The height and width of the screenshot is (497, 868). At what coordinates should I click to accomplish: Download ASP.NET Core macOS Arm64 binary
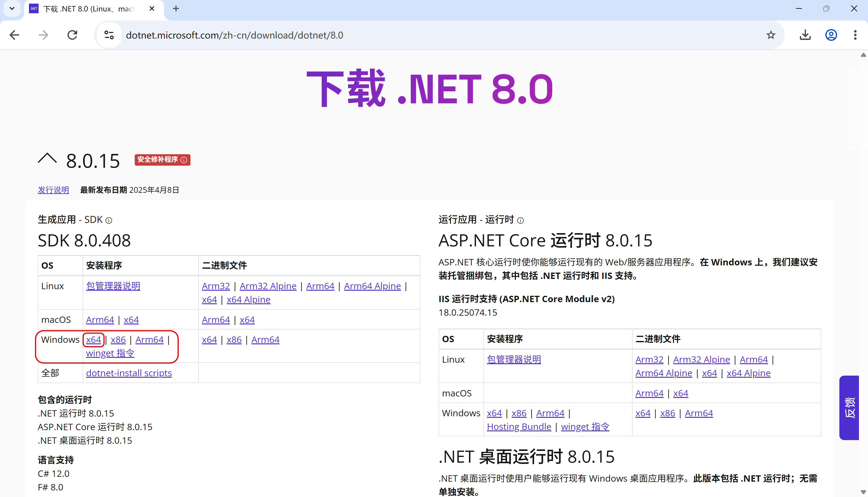[649, 393]
